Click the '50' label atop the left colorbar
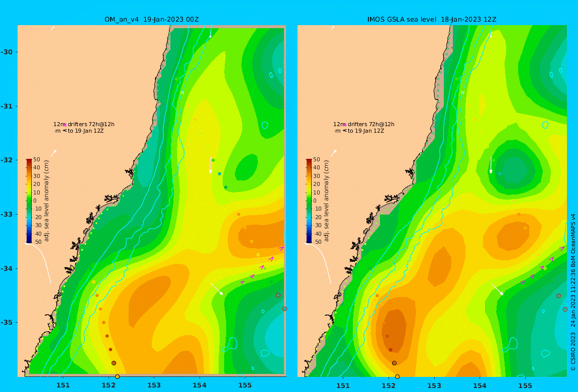Image resolution: width=578 pixels, height=392 pixels. pyautogui.click(x=37, y=159)
